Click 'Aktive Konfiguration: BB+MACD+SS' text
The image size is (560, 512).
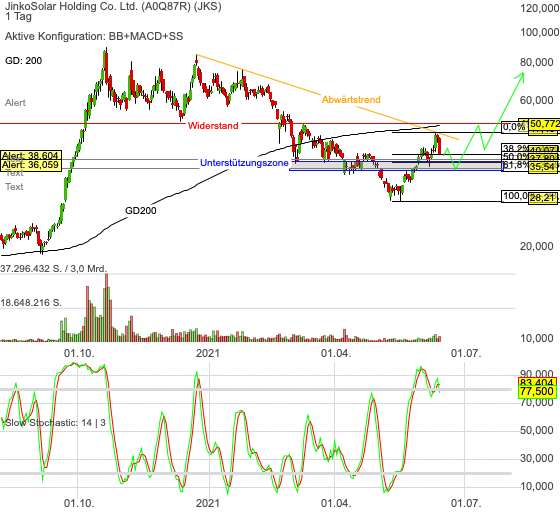pos(94,36)
